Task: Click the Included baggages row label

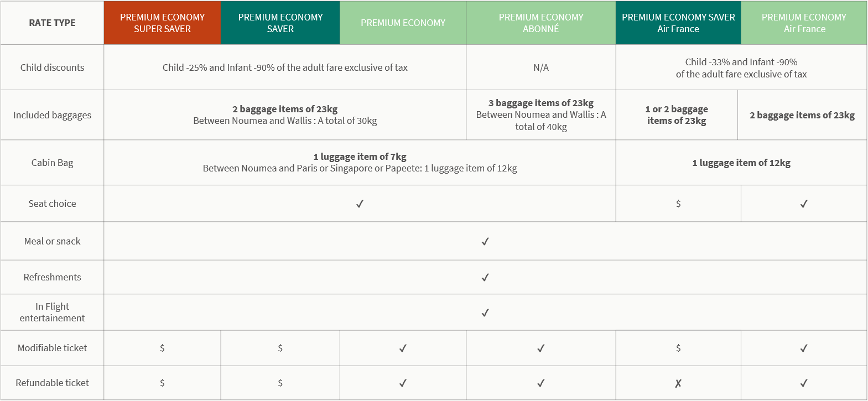Action: (52, 115)
